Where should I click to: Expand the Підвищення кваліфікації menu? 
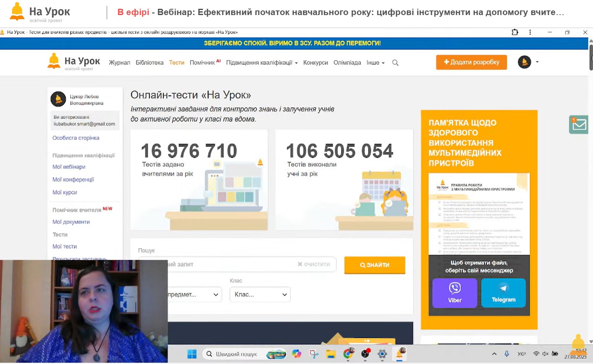[x=262, y=63]
